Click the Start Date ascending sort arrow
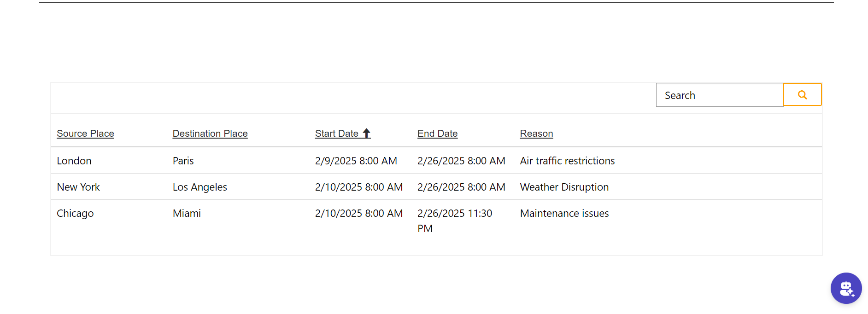Image resolution: width=868 pixels, height=314 pixels. coord(367,134)
